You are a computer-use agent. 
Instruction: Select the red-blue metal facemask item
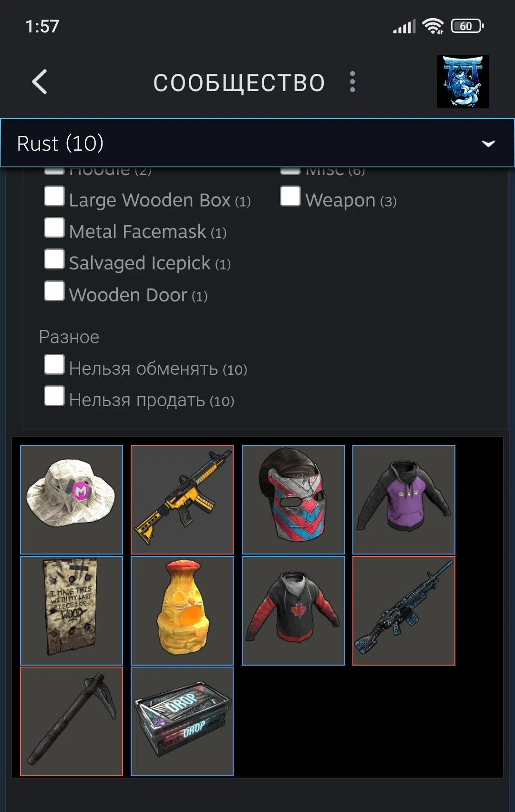pyautogui.click(x=293, y=500)
